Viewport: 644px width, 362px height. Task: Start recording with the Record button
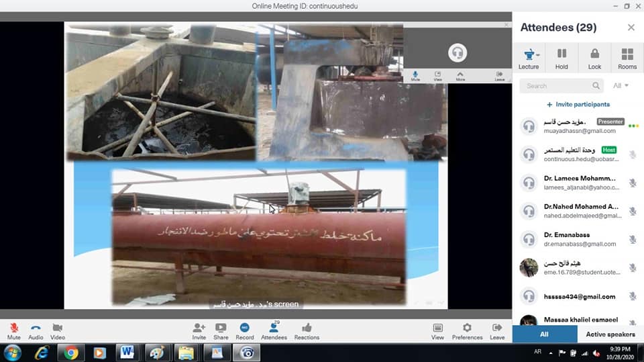tap(244, 330)
